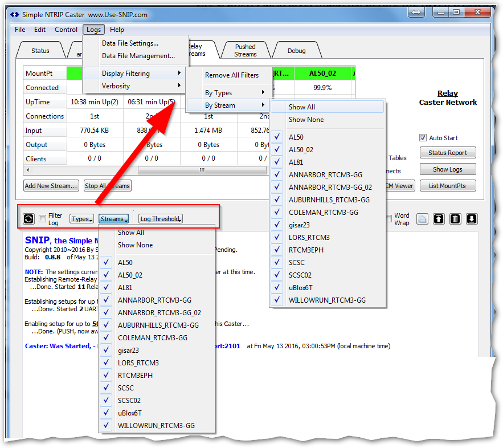Uncheck uBlox6T in the By Stream submenu
The height and width of the screenshot is (448, 503).
pyautogui.click(x=277, y=287)
